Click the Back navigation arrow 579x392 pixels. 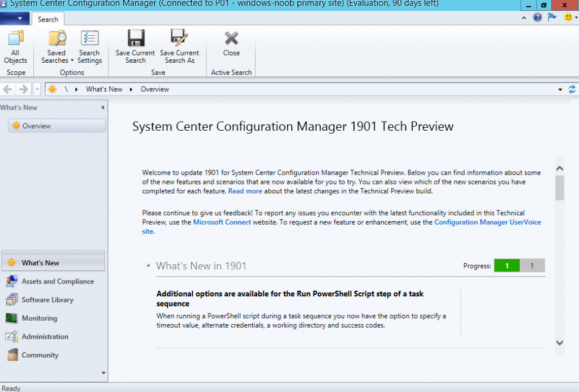pyautogui.click(x=8, y=89)
